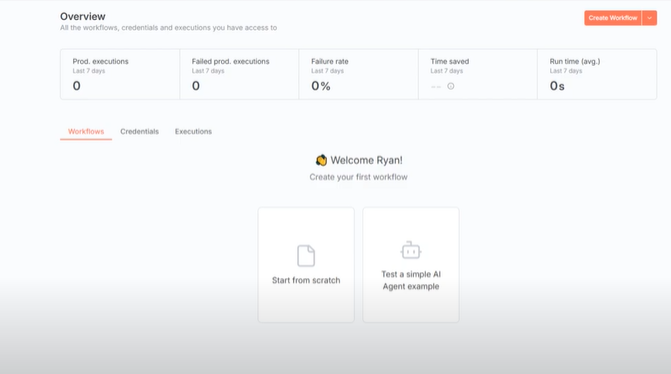This screenshot has width=671, height=374.
Task: Choose the Start from scratch card
Action: [306, 265]
